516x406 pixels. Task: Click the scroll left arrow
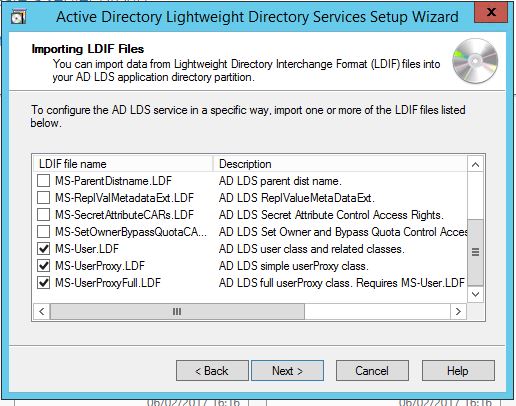(42, 312)
